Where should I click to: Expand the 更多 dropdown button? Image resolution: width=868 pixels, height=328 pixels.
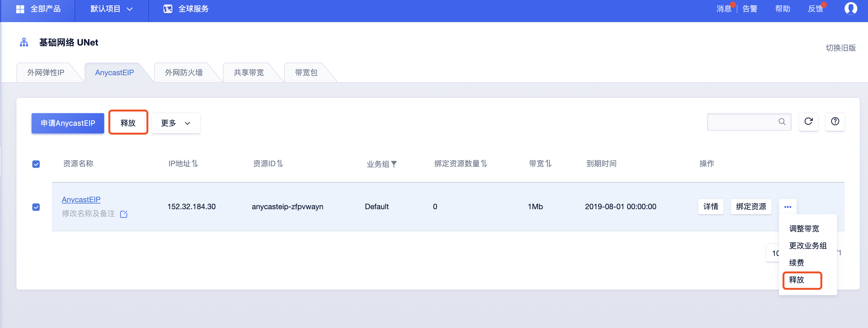(175, 123)
